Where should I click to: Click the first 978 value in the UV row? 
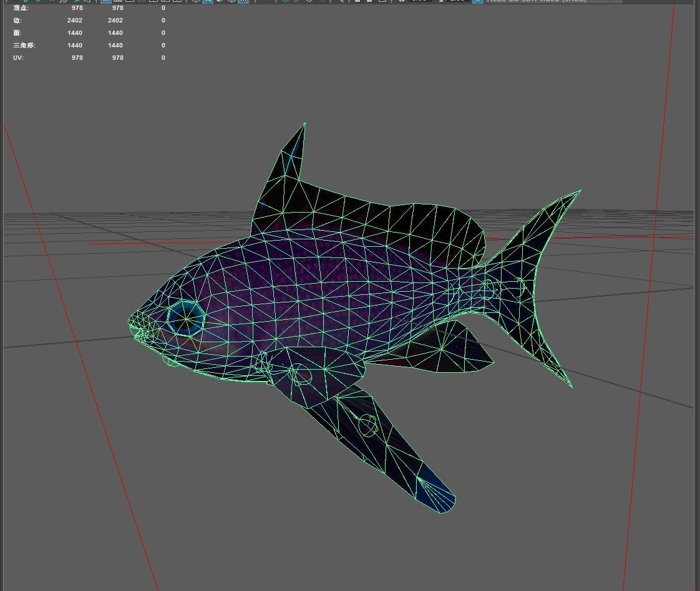click(x=77, y=58)
